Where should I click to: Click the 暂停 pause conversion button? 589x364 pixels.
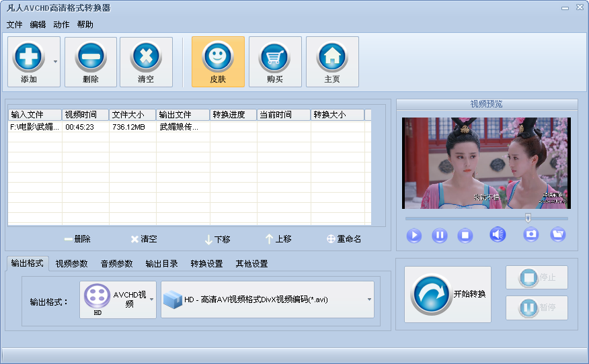point(537,308)
